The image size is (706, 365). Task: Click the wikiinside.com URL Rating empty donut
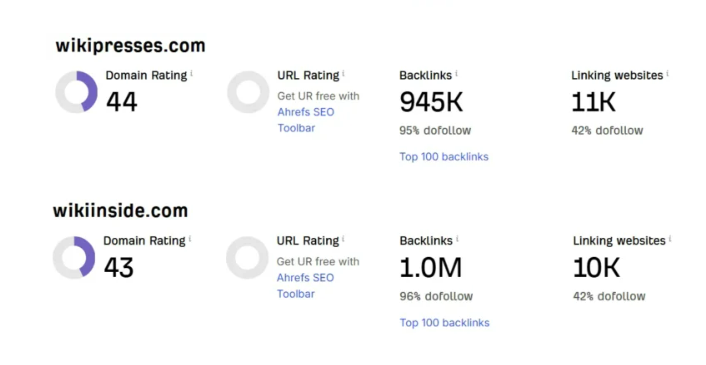click(247, 257)
